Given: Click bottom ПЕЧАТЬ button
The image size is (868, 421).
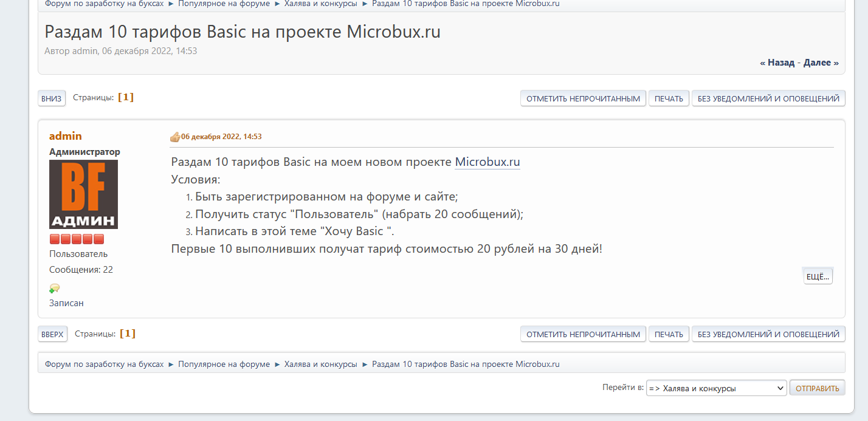Looking at the screenshot, I should (x=669, y=334).
